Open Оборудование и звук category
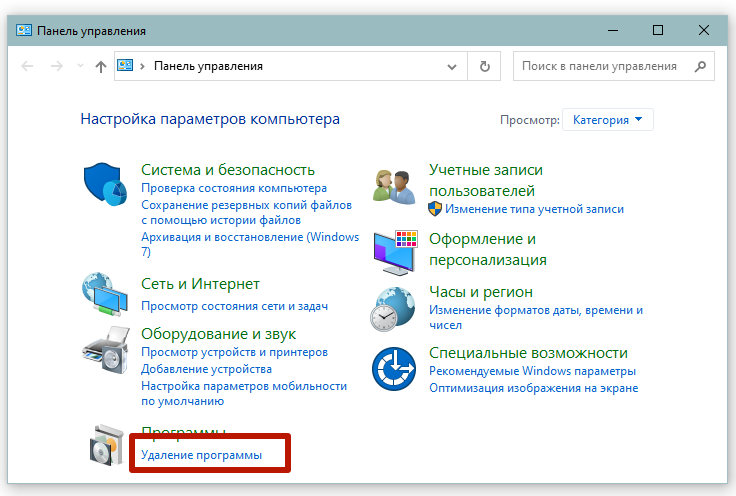This screenshot has width=736, height=496. pos(218,334)
